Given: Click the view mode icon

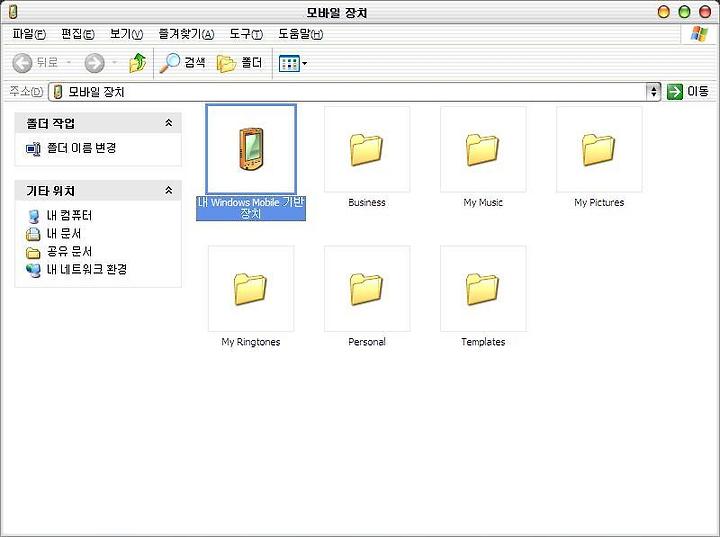Looking at the screenshot, I should coord(289,63).
